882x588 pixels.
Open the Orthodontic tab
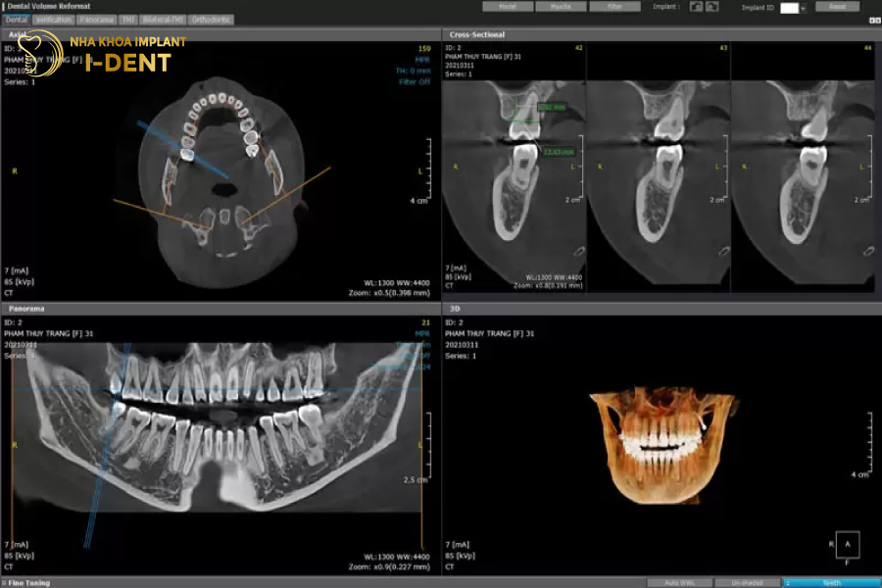pos(212,20)
